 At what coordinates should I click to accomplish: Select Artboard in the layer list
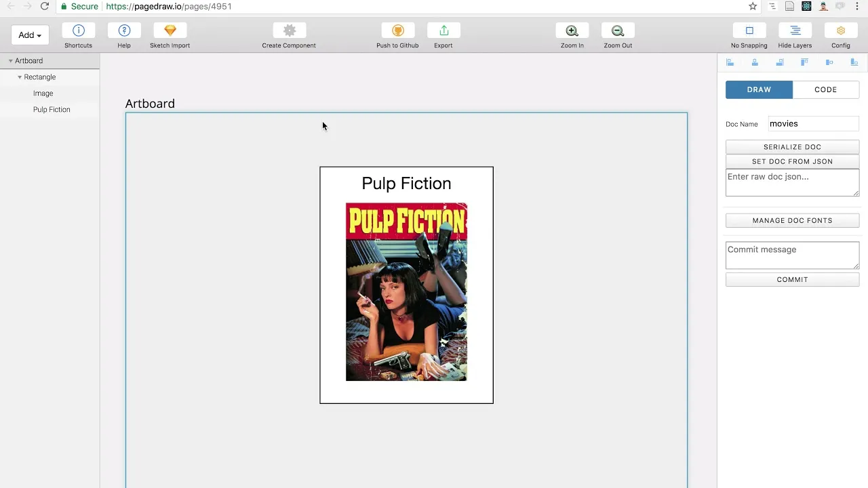[29, 61]
